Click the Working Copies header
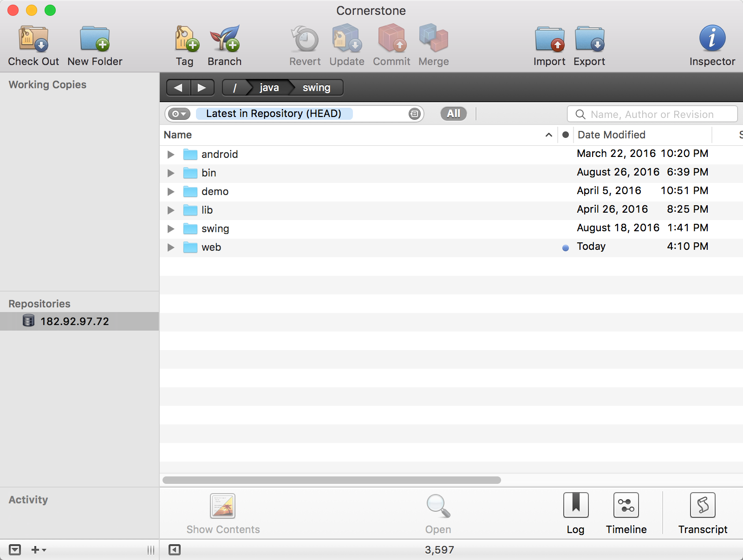This screenshot has height=560, width=743. pyautogui.click(x=47, y=85)
